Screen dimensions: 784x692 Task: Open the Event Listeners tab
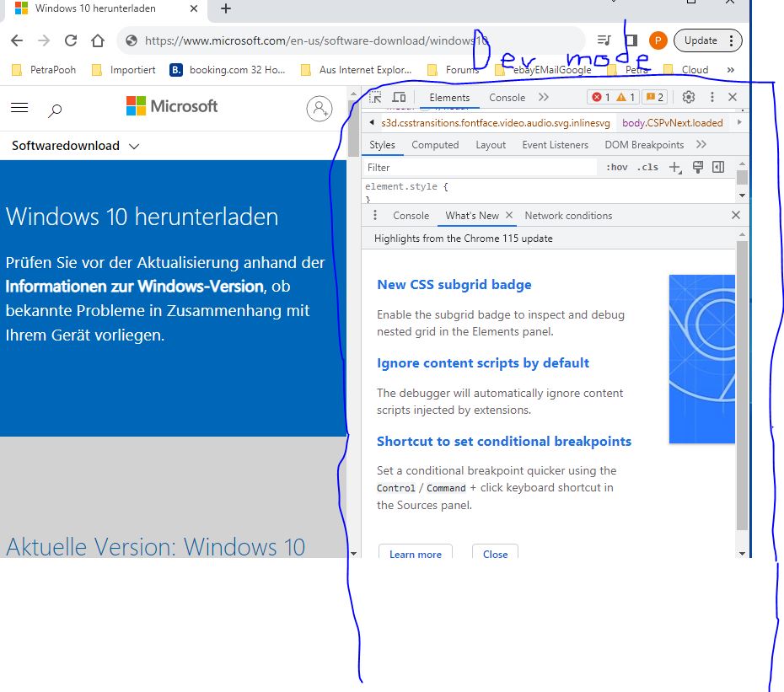click(555, 144)
